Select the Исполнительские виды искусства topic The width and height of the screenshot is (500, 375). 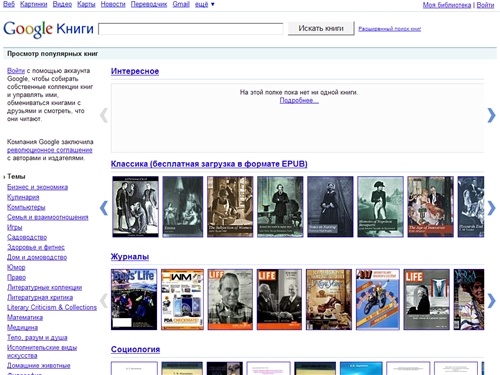pos(42,351)
